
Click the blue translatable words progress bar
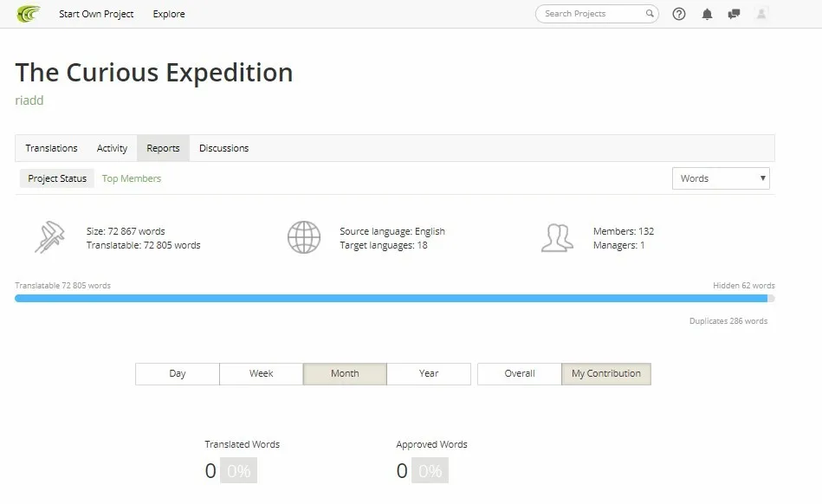pos(392,299)
